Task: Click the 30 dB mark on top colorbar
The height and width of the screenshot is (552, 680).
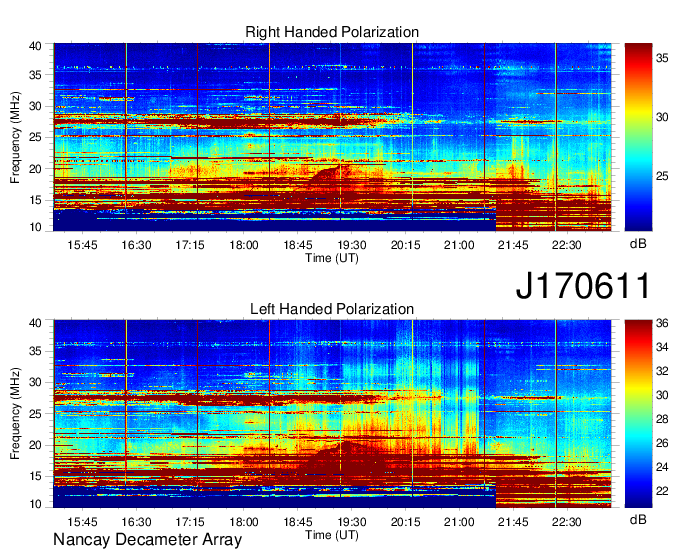Action: pos(662,117)
